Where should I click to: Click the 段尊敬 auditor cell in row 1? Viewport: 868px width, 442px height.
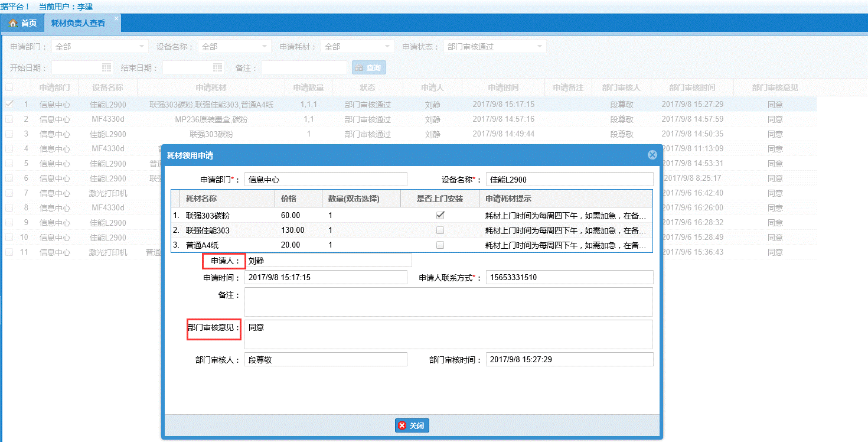tap(621, 104)
